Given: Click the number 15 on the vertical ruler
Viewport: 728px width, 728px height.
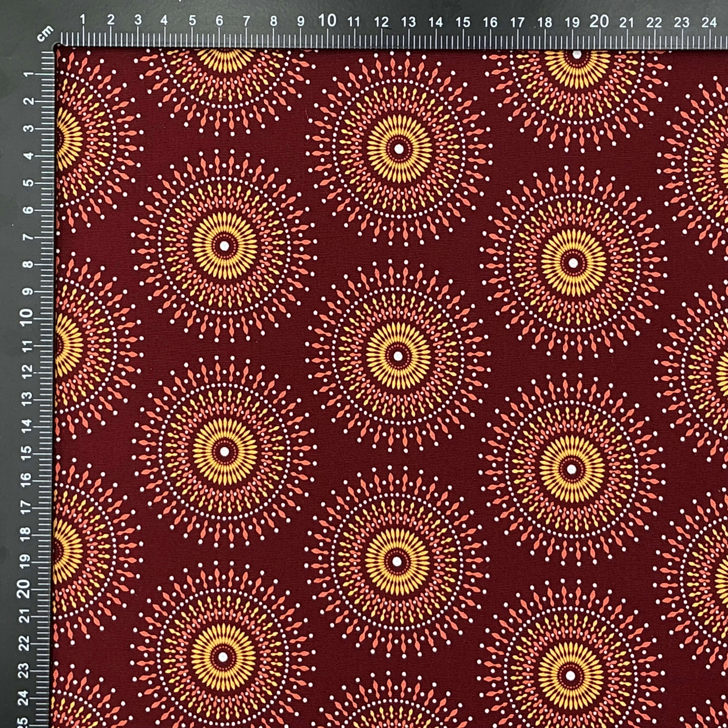Looking at the screenshot, I should [26, 453].
